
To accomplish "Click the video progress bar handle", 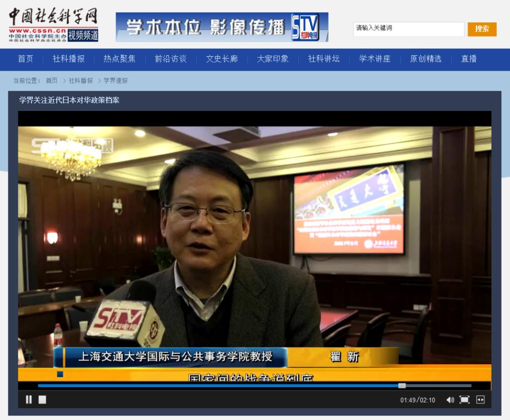I will point(402,386).
